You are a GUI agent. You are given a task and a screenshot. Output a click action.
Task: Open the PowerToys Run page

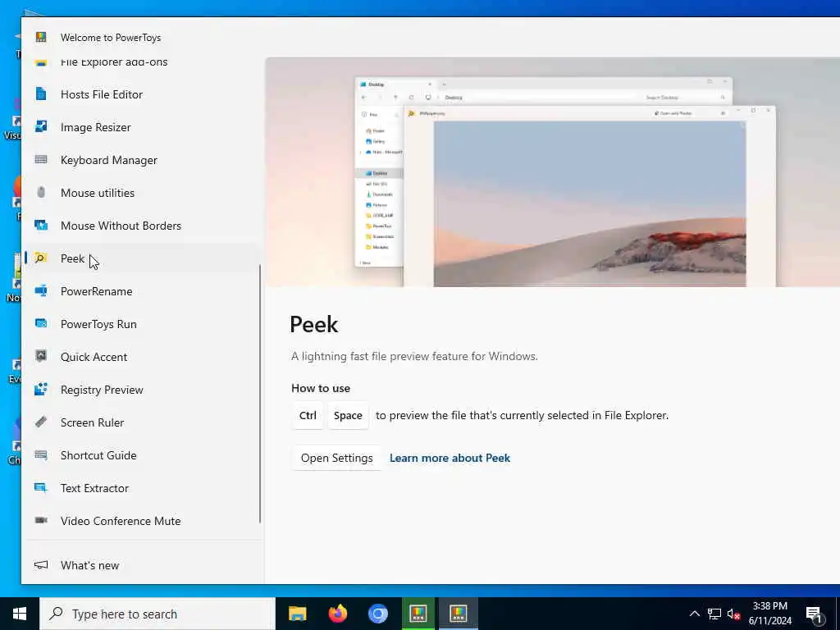pos(143,323)
